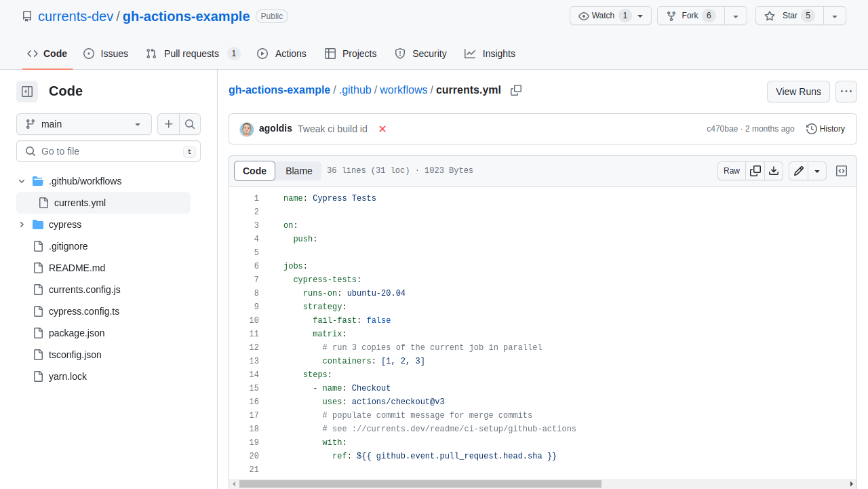
Task: Click the View Runs button
Action: point(798,92)
